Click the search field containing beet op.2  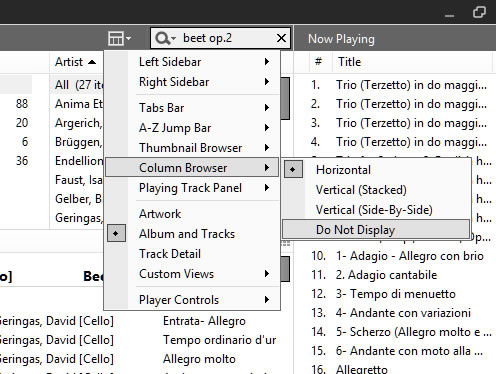220,38
